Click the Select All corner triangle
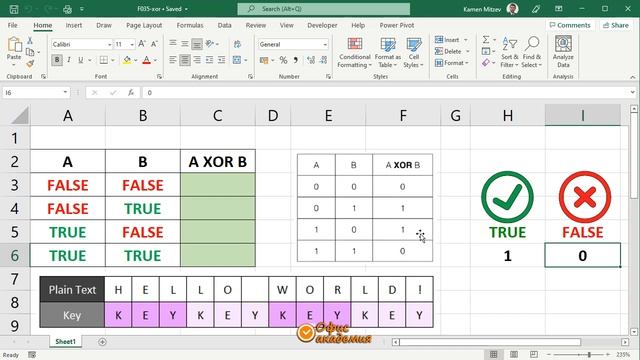 tap(20, 115)
